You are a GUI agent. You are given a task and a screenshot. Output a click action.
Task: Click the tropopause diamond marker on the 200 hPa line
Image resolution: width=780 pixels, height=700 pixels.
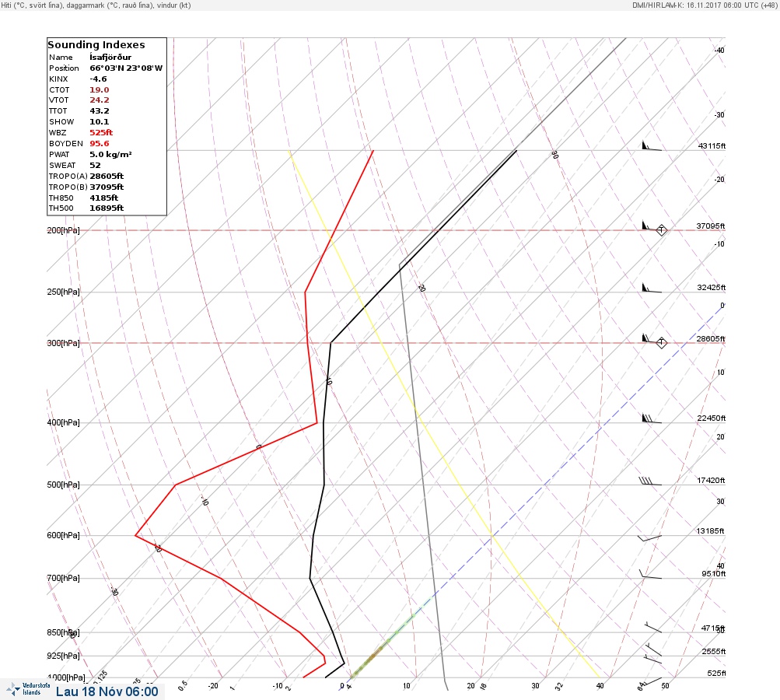tap(661, 230)
